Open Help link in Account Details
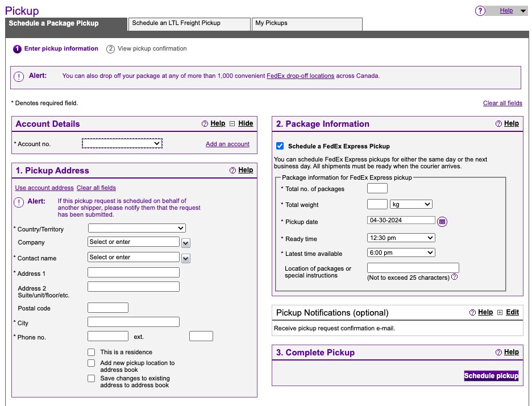Screen dimensions: 532x406 218,123
